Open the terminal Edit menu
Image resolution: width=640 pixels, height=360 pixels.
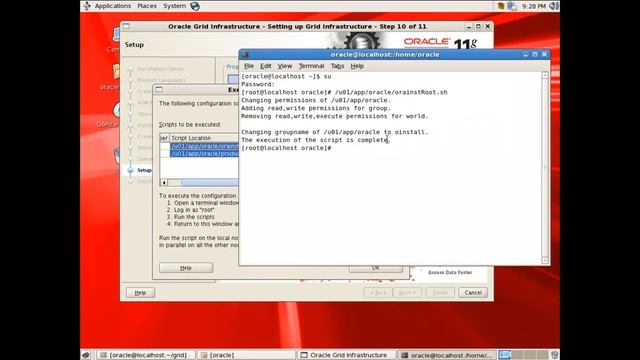click(x=266, y=66)
